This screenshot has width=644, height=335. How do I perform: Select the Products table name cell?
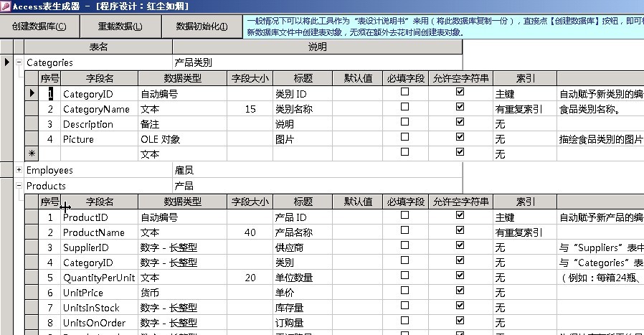tap(98, 186)
